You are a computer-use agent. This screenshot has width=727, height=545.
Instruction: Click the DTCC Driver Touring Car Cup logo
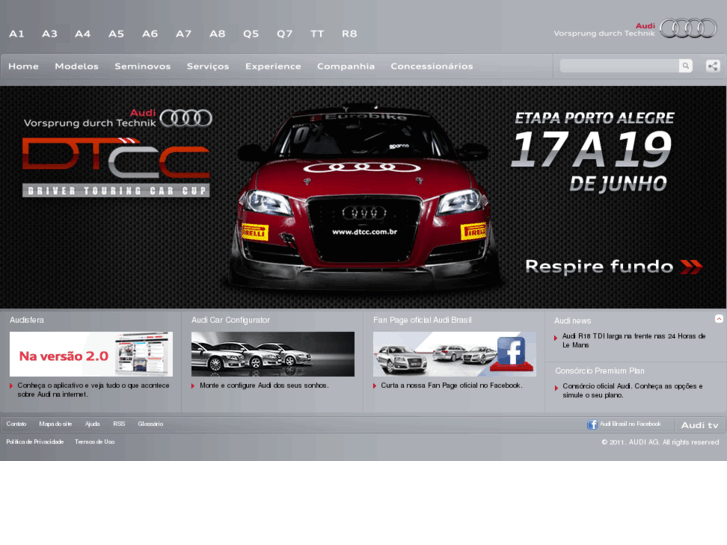coord(116,167)
